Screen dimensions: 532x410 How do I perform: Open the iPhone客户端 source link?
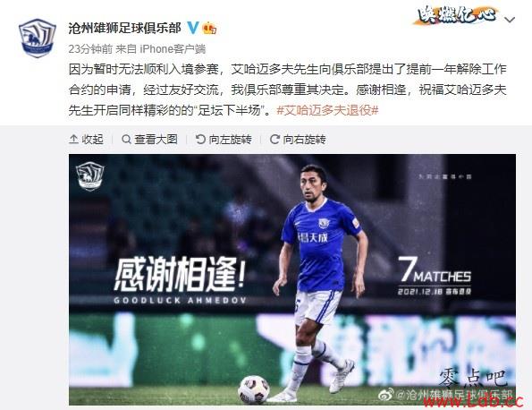(x=173, y=49)
